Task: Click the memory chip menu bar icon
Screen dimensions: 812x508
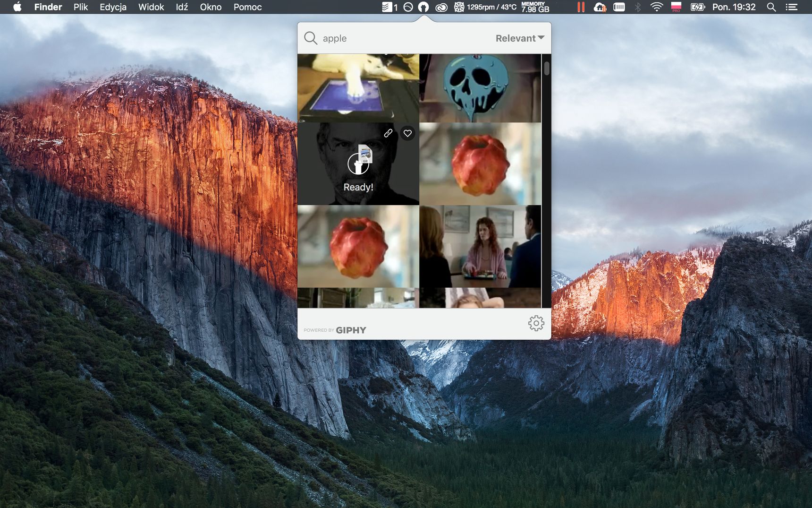Action: tap(619, 7)
